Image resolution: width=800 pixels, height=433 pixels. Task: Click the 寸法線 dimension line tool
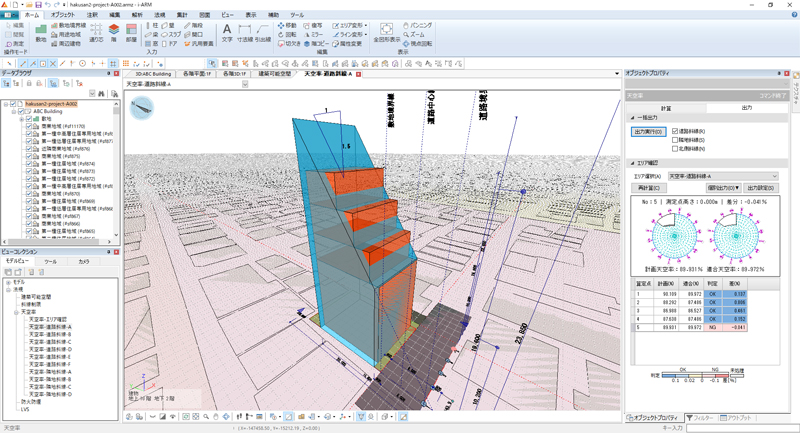pos(245,34)
